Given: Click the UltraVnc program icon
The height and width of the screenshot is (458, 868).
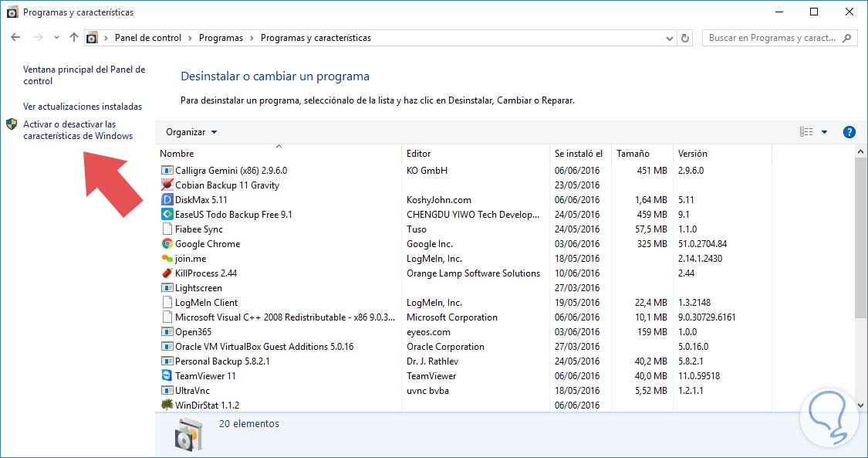Looking at the screenshot, I should (167, 391).
